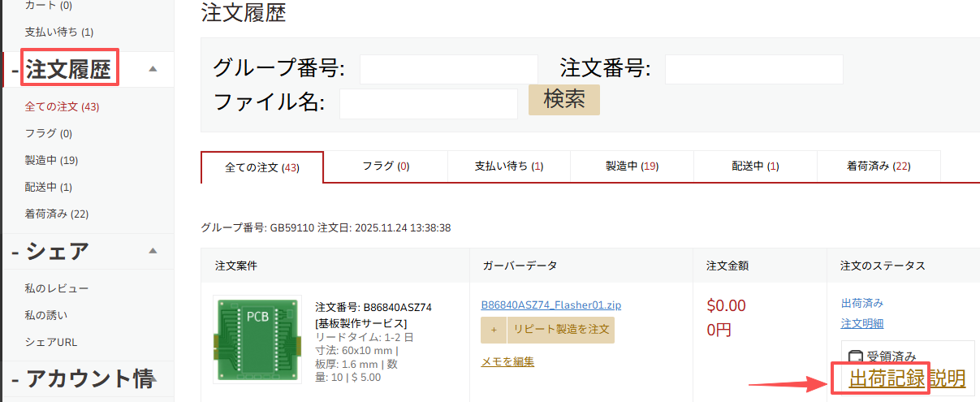Open the 出荷記録 shipping record link
Viewport: 980px width, 402px height.
pos(887,378)
